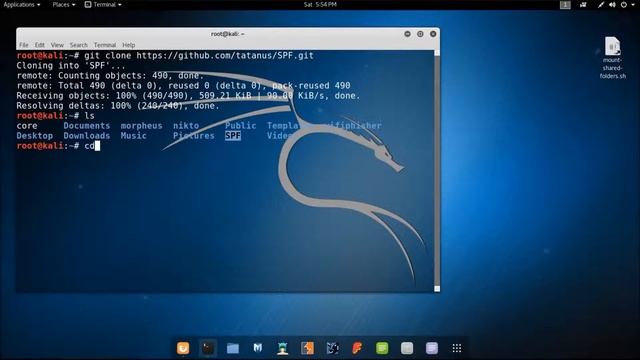This screenshot has height=360, width=640.
Task: Launch Armitage from the dock
Action: click(x=282, y=348)
